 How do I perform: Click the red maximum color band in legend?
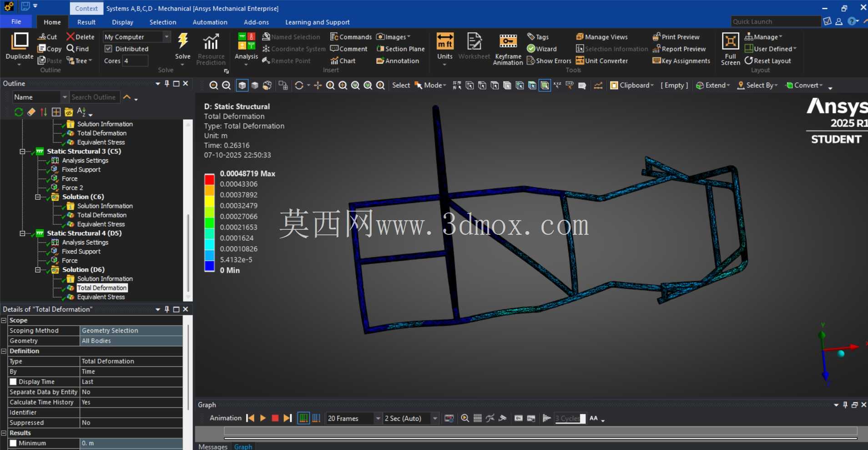tap(209, 179)
